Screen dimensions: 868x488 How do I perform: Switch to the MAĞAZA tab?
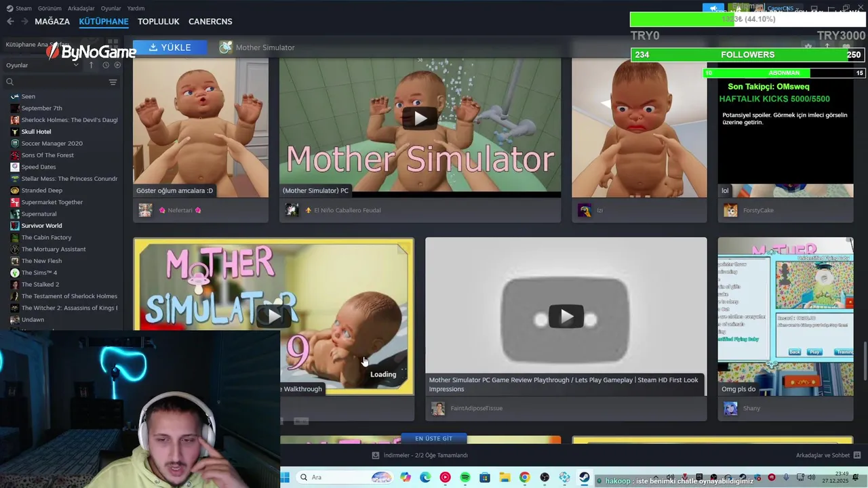tap(52, 22)
